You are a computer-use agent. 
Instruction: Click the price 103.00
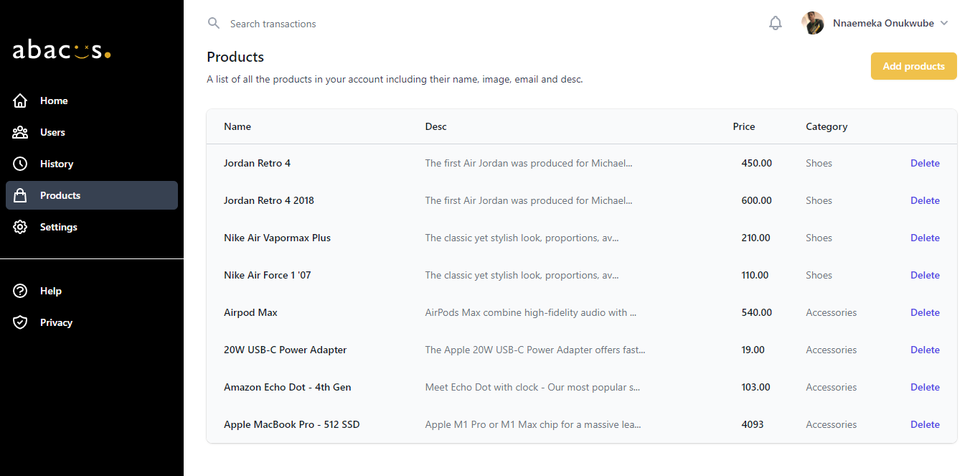pos(756,387)
